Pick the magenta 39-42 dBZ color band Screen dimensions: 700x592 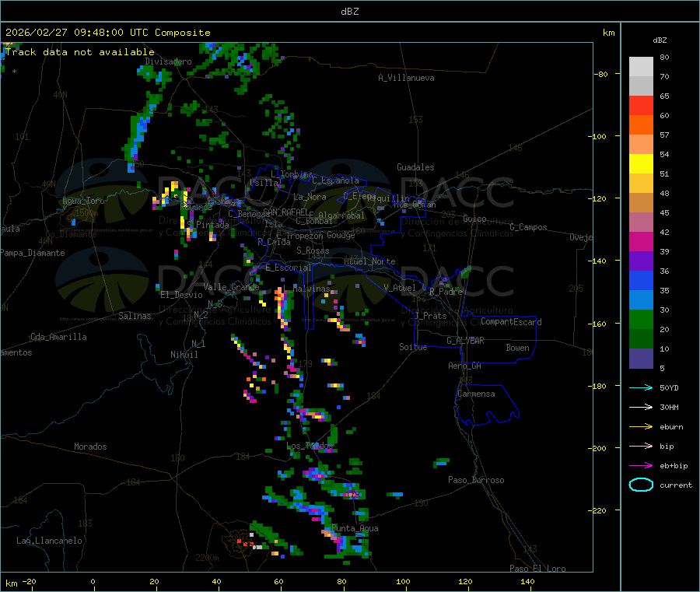[641, 241]
